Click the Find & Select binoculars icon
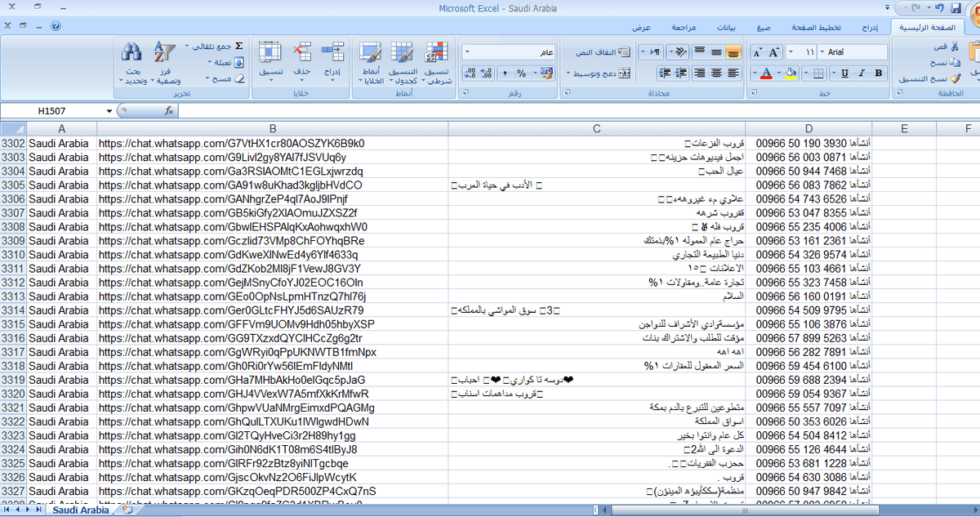Screen dimensions: 980x517 [x=132, y=54]
